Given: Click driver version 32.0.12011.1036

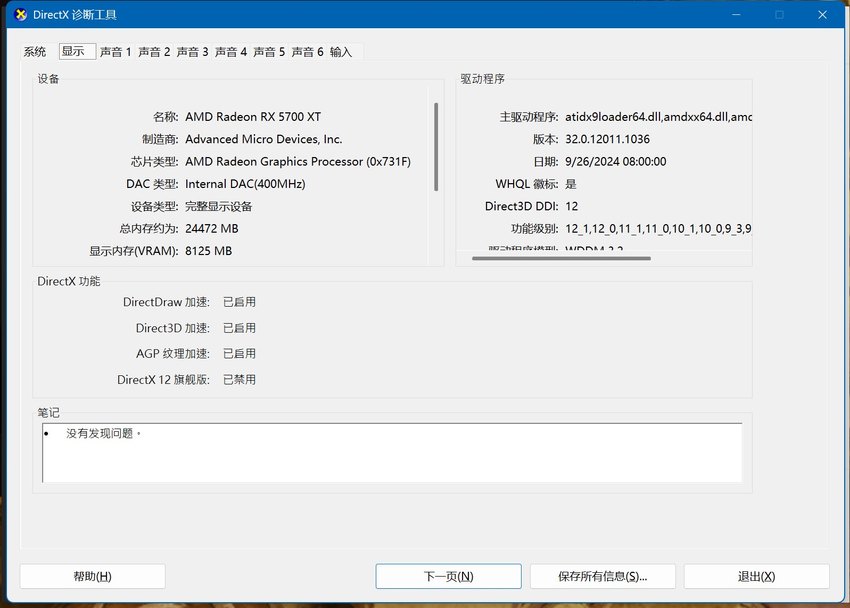Looking at the screenshot, I should click(x=608, y=139).
